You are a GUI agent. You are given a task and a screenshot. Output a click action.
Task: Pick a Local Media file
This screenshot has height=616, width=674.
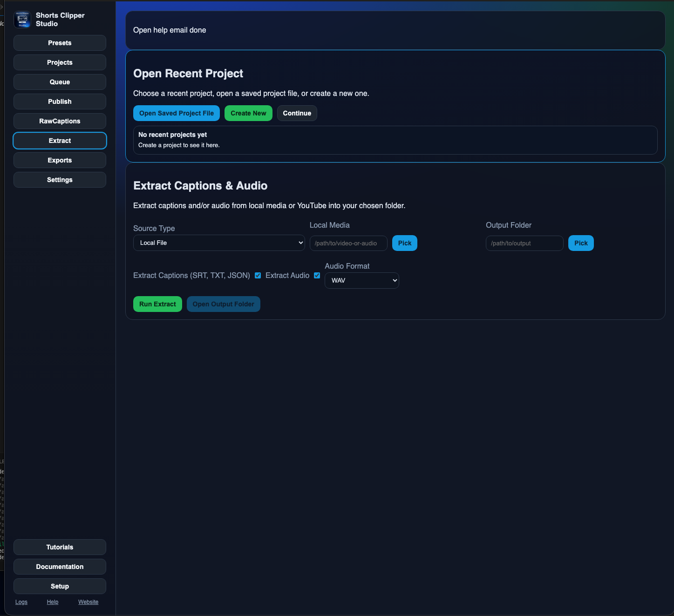[405, 243]
